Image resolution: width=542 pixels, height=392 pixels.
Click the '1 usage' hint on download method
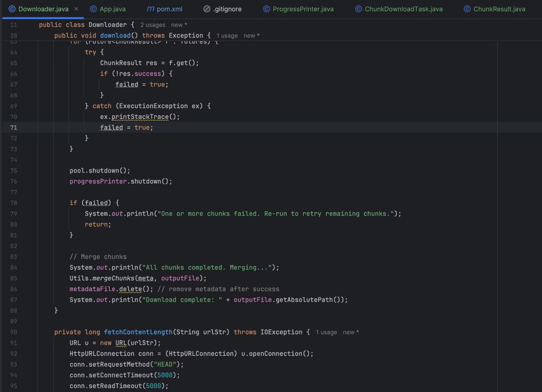[x=227, y=35]
